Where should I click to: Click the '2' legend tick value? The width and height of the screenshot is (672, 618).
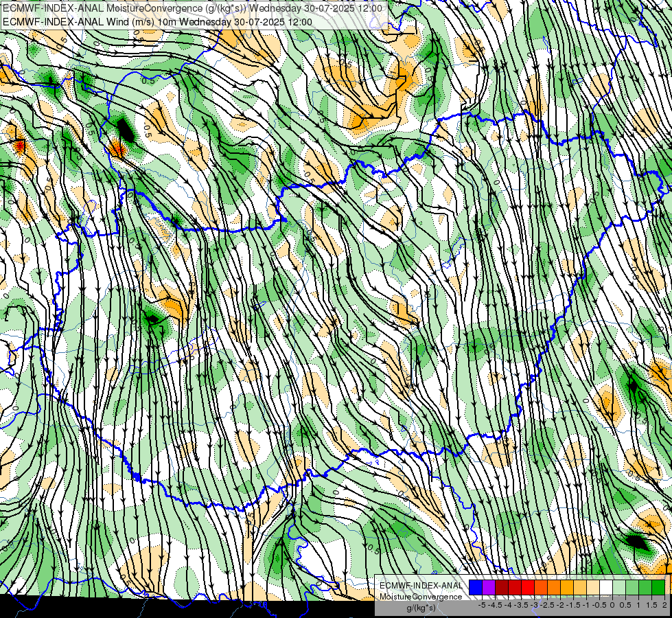[x=664, y=605]
